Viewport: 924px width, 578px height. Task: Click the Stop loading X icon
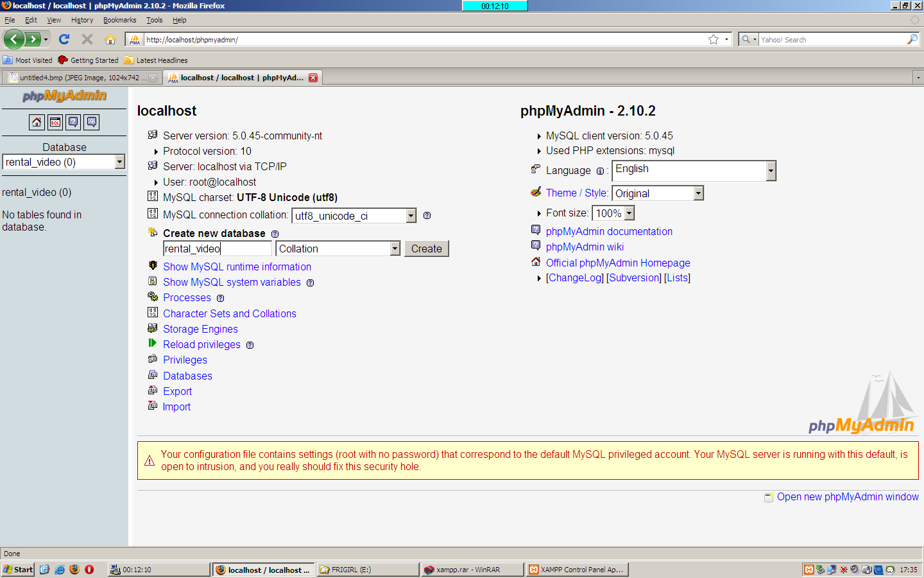87,39
